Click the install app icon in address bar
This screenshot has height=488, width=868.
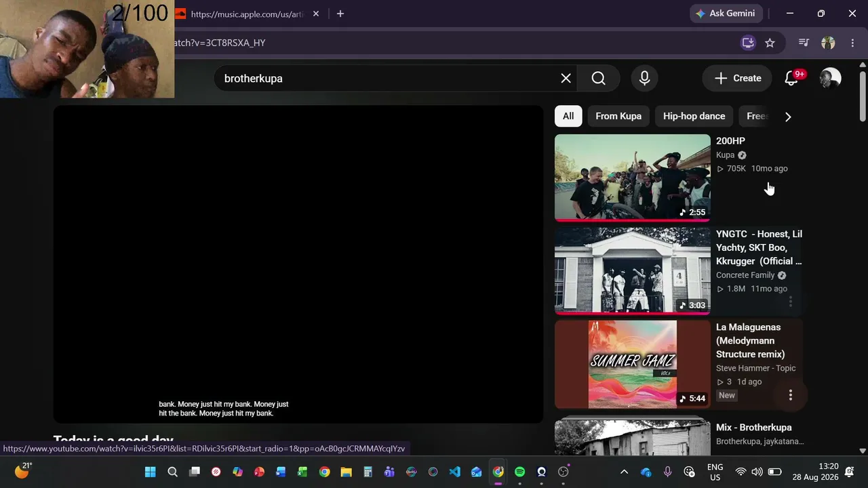coord(748,43)
